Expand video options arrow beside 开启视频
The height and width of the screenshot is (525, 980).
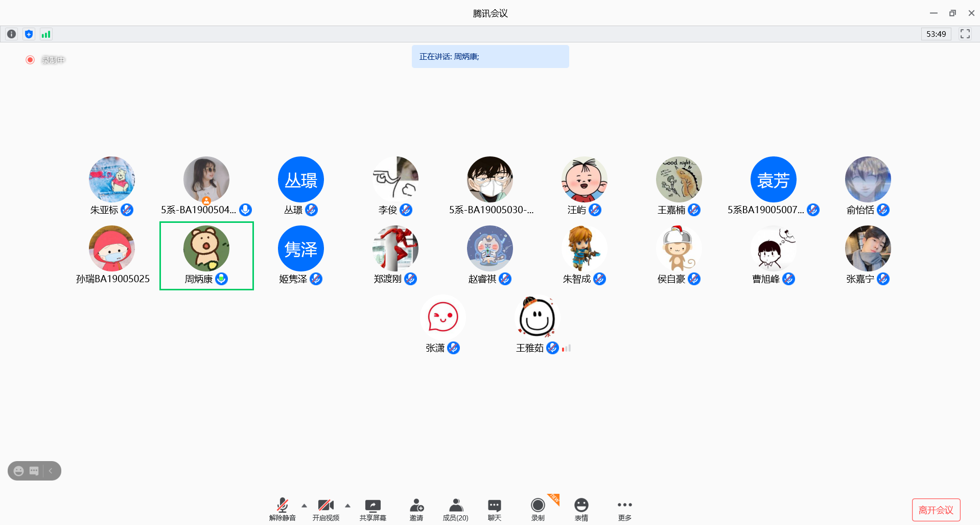point(348,506)
